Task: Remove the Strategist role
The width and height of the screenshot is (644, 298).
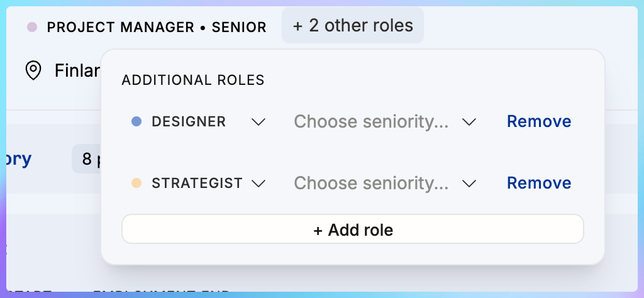Action: pyautogui.click(x=539, y=183)
